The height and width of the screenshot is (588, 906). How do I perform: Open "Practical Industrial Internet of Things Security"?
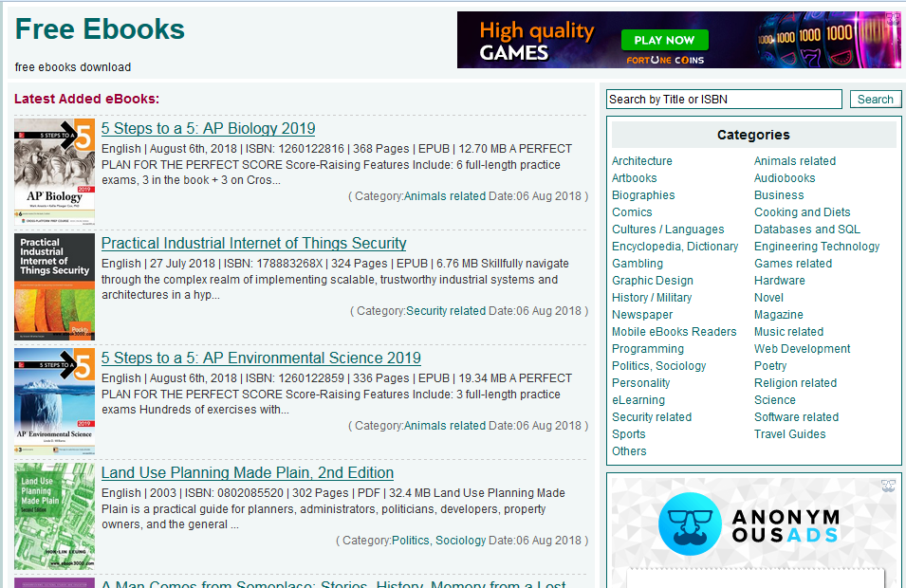click(253, 243)
